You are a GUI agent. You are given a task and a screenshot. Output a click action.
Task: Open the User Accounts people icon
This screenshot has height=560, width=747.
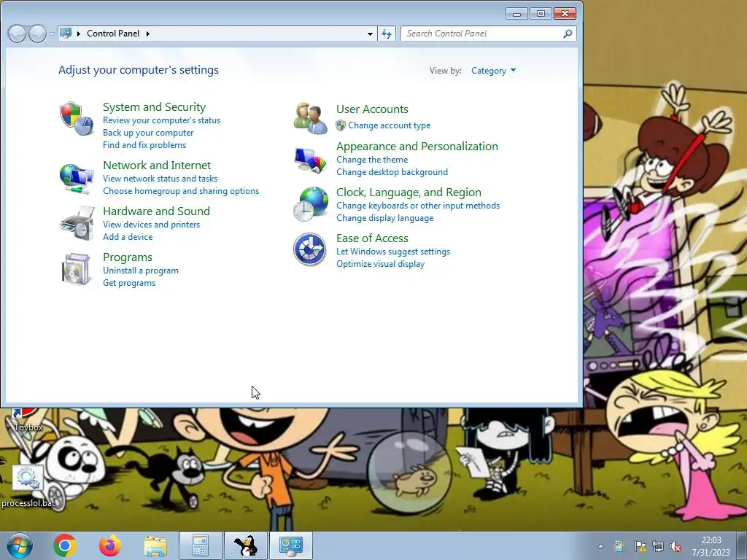(x=310, y=118)
